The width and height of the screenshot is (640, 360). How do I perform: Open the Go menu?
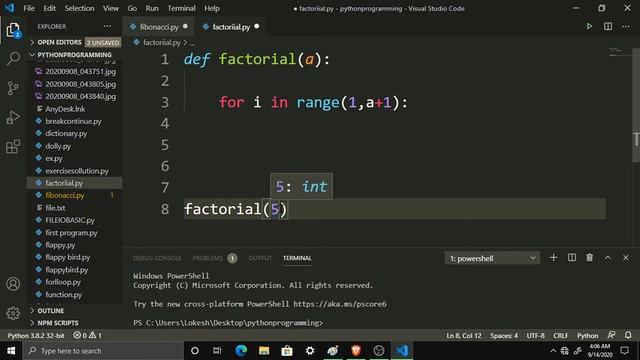coord(132,8)
